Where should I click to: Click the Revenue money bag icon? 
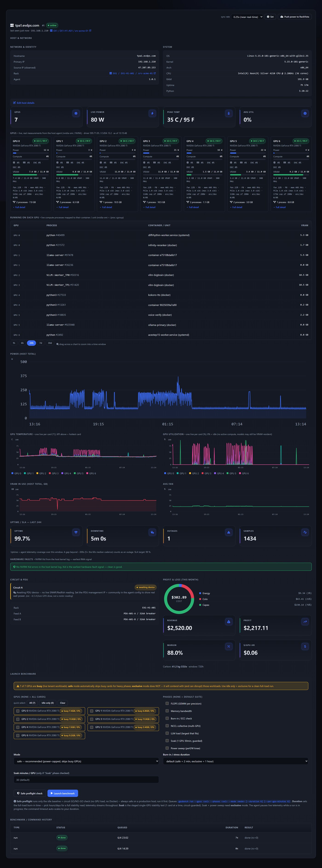[229, 622]
